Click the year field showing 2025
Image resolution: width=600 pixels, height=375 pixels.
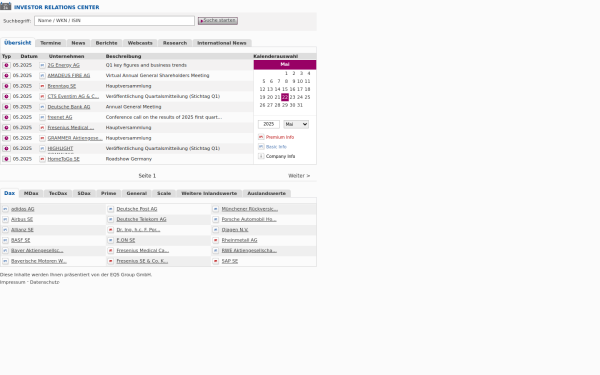pos(269,124)
